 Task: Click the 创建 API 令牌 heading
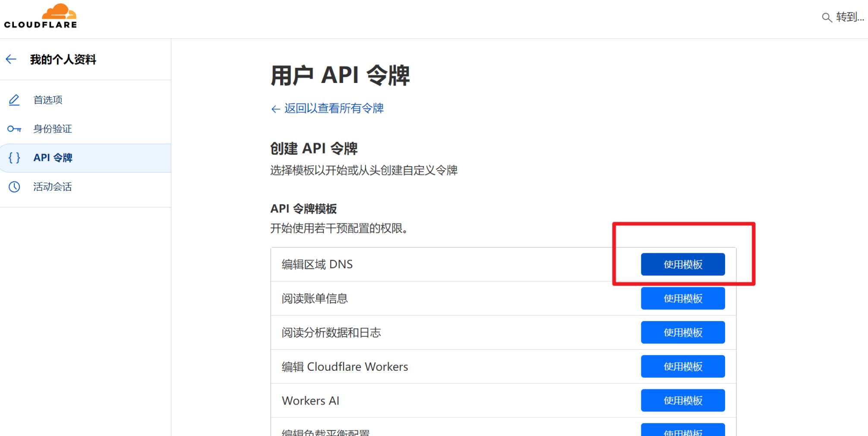pos(314,148)
